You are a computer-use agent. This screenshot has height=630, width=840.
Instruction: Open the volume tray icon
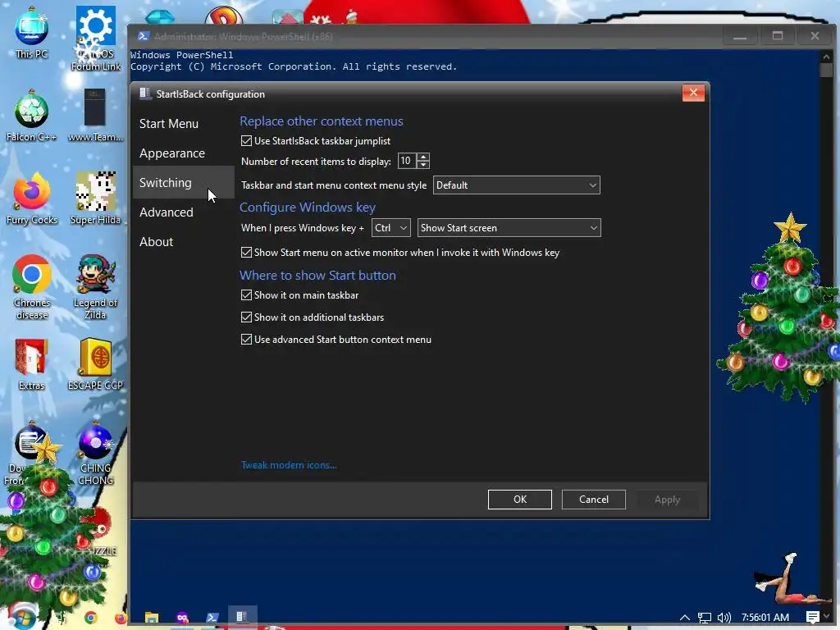tap(724, 618)
